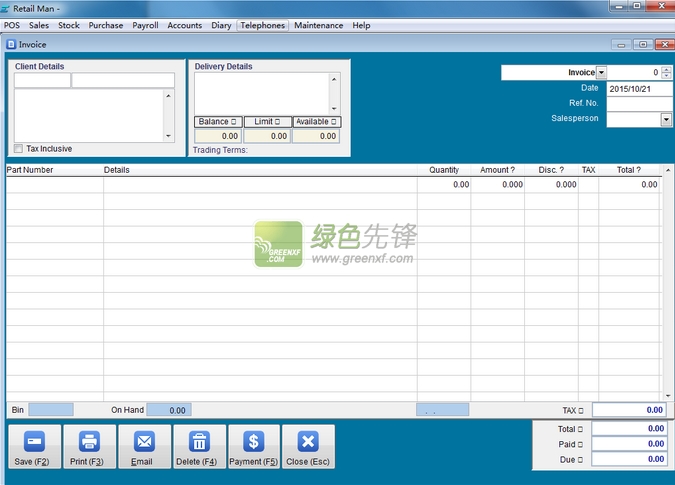Open the Help menu
This screenshot has width=675, height=485.
click(x=361, y=25)
